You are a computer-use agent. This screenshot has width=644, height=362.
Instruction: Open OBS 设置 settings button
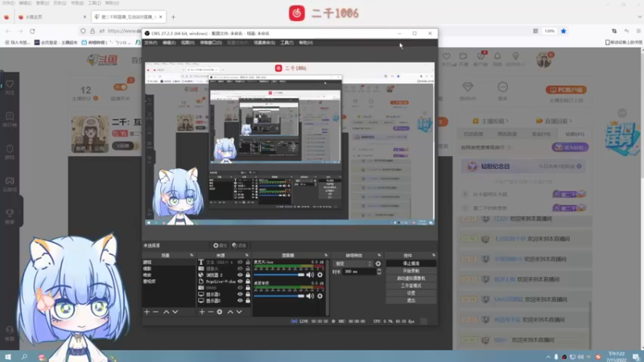(x=411, y=293)
